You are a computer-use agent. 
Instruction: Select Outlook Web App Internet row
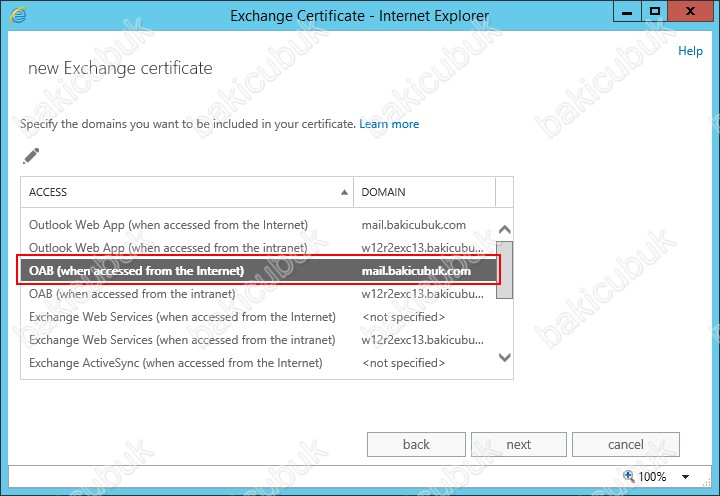[258, 225]
